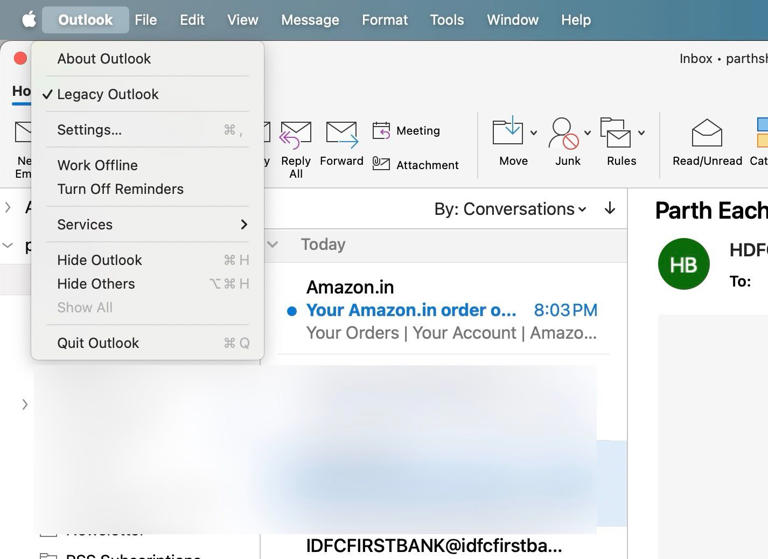The height and width of the screenshot is (559, 768).
Task: Expand the Services submenu arrow
Action: [244, 224]
